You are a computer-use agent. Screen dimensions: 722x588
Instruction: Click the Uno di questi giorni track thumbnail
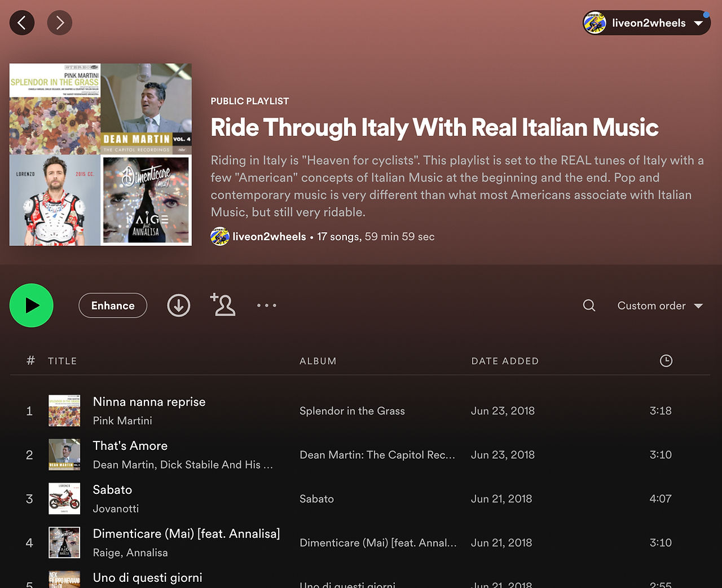(64, 580)
